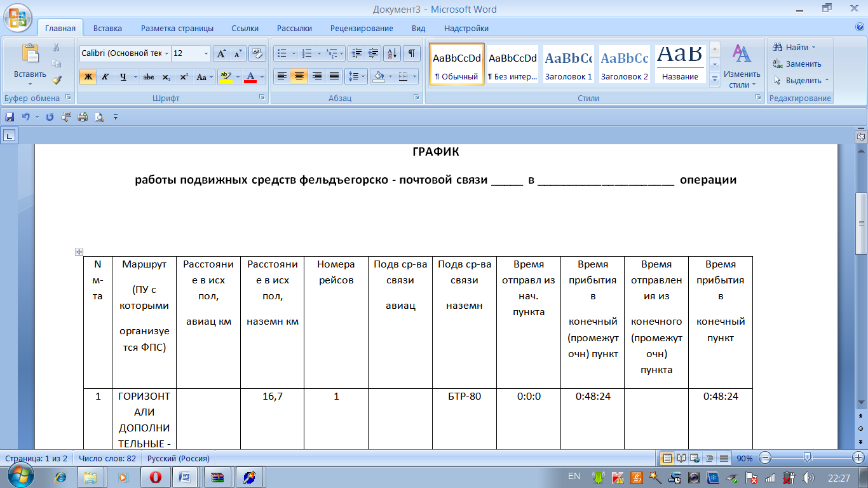
Task: Toggle show paragraph marks (¶)
Action: pyautogui.click(x=412, y=53)
